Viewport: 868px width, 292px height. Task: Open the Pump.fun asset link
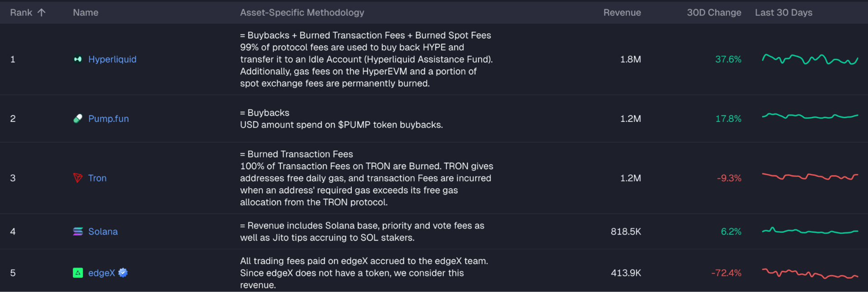point(108,119)
